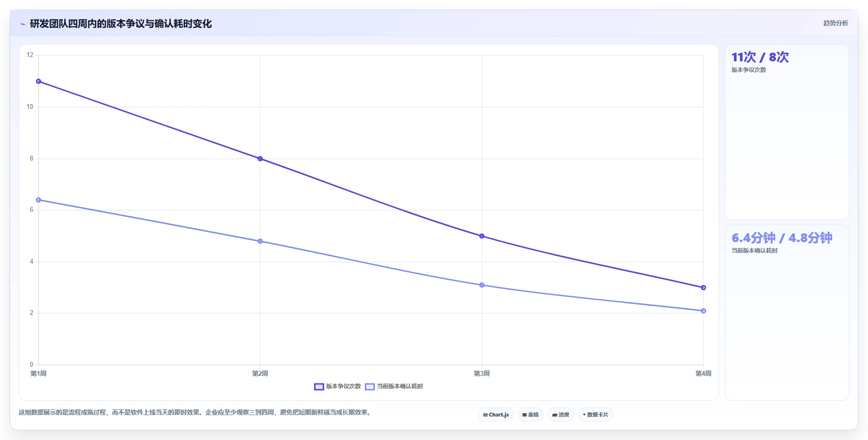The image size is (868, 440).
Task: Click the 第2周 x-axis label
Action: (260, 373)
